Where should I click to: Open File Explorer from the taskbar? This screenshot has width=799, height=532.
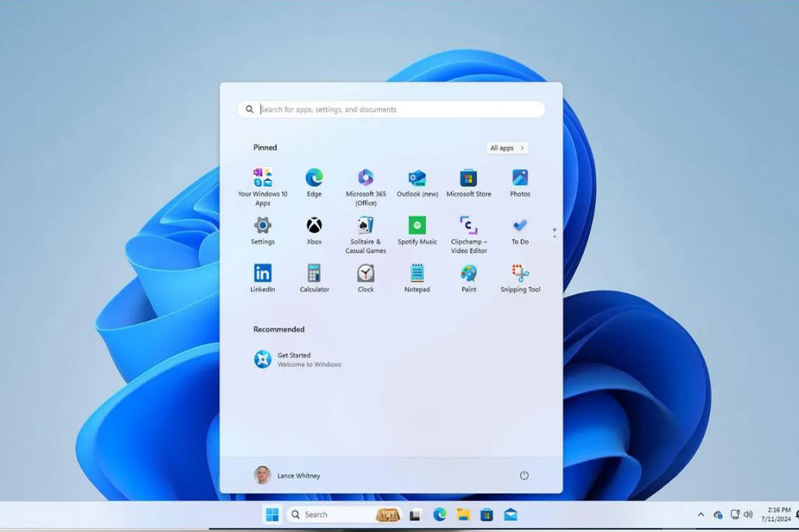click(x=463, y=515)
